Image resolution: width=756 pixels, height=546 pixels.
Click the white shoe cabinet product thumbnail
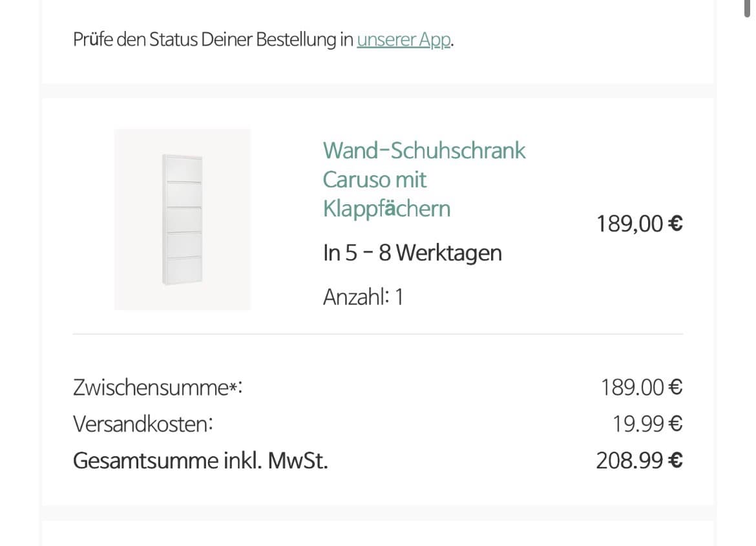coord(182,220)
